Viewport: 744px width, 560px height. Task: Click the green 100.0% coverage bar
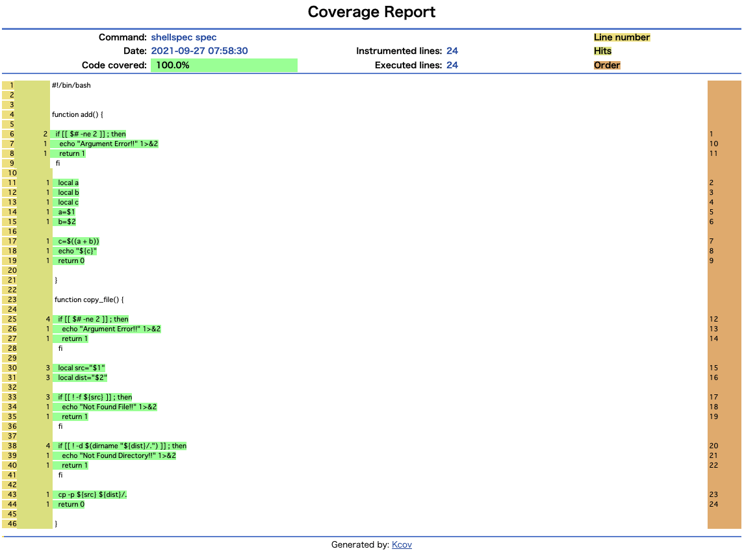coord(224,65)
